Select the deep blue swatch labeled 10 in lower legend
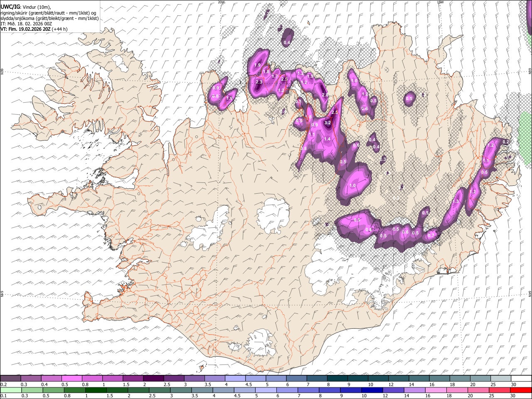This screenshot has width=532, height=399. click(372, 390)
